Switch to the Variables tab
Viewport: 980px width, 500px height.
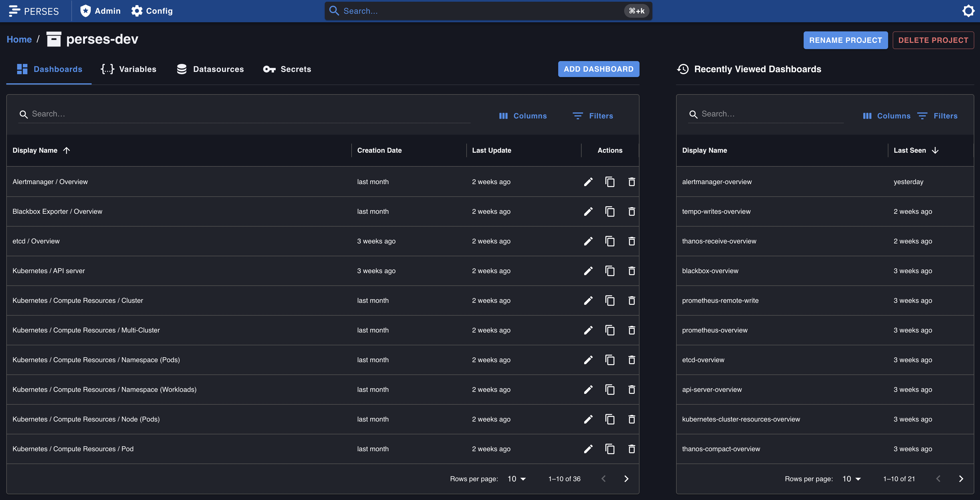(129, 69)
